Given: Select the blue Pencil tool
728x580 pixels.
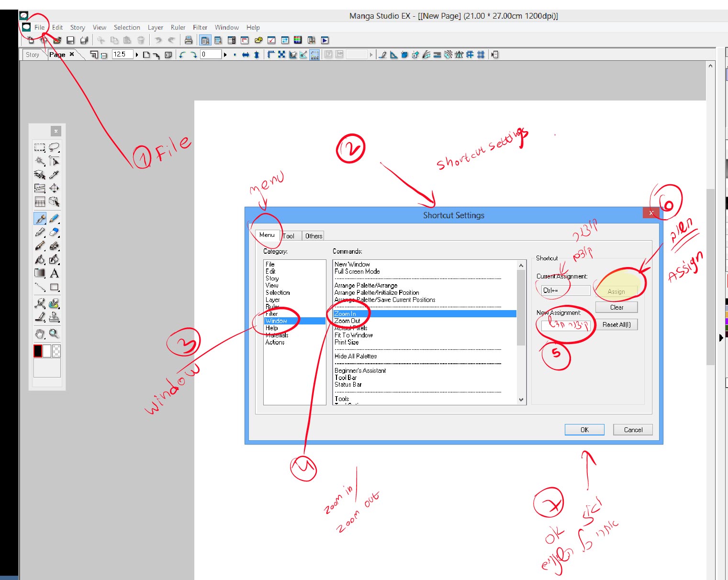Looking at the screenshot, I should (54, 219).
